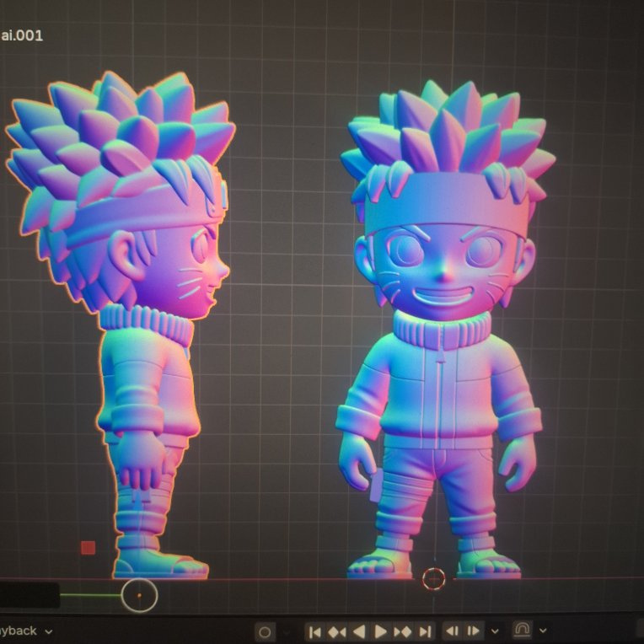
Task: Open dropdown next to the arch-shaped icon
Action: (543, 631)
